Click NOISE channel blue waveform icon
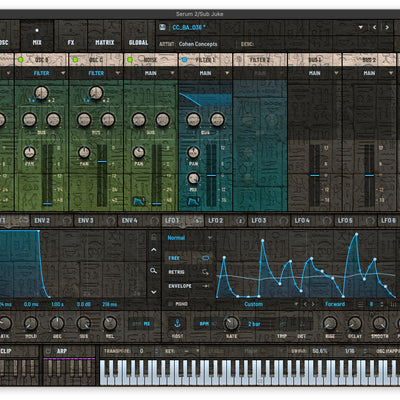400x400 pixels. [139, 201]
